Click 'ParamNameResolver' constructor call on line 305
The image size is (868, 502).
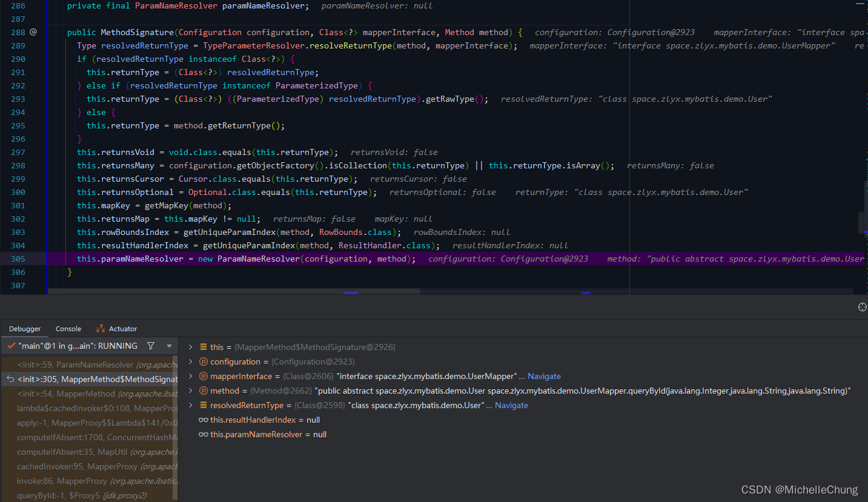259,259
